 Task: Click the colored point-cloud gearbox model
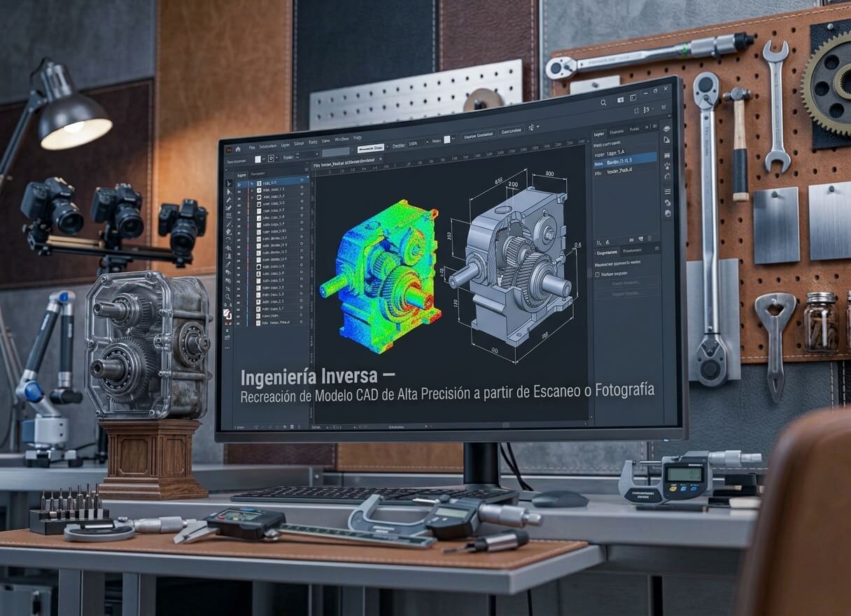pyautogui.click(x=381, y=276)
